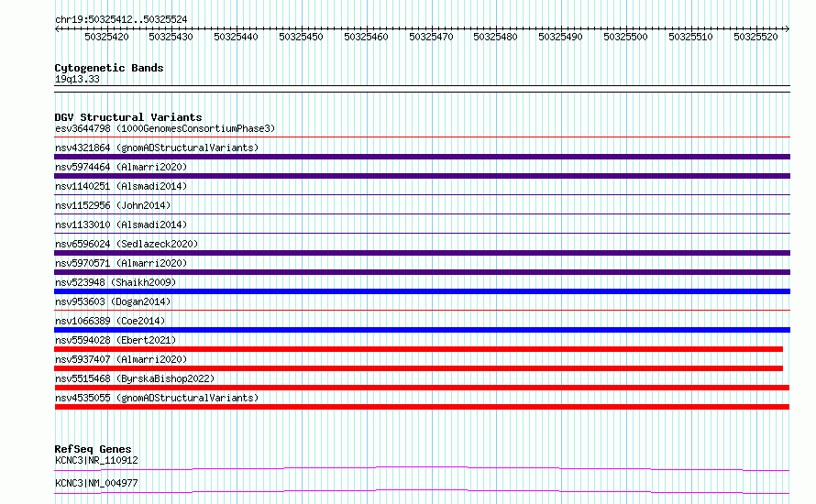Open variant nsv4535055 gnomAD label

(157, 398)
